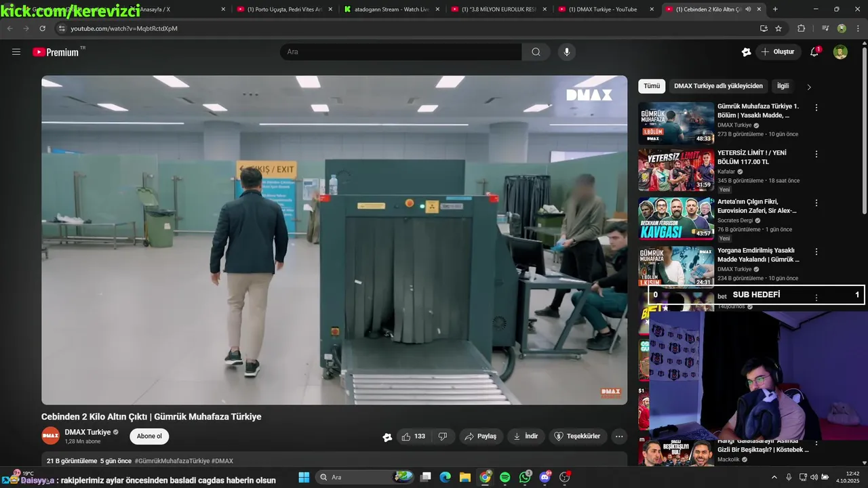Reload the page in browser toolbar
Image resolution: width=868 pixels, height=488 pixels.
[42, 28]
